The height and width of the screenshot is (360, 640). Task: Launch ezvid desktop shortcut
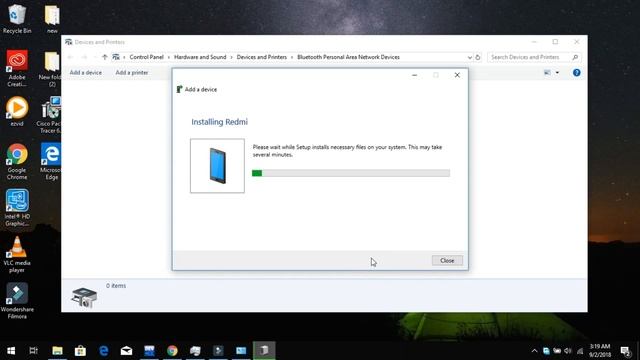(17, 111)
